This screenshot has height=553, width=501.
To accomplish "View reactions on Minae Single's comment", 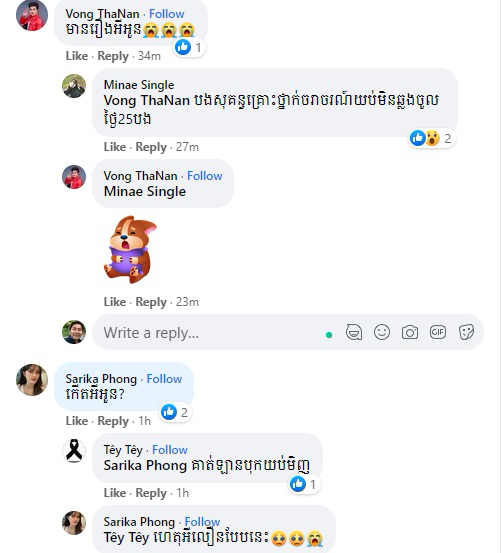I will [431, 138].
